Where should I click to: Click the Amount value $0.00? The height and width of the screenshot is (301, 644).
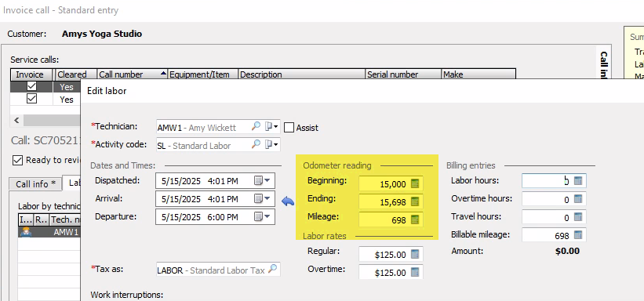click(567, 251)
